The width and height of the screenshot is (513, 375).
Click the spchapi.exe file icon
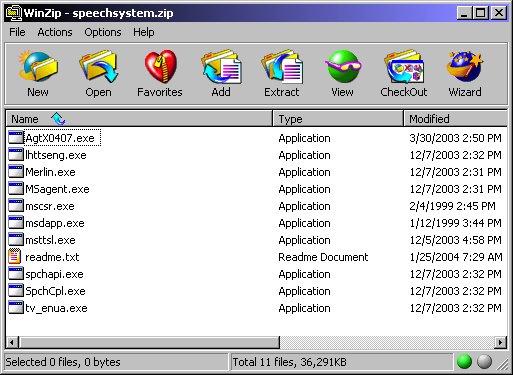[x=16, y=274]
